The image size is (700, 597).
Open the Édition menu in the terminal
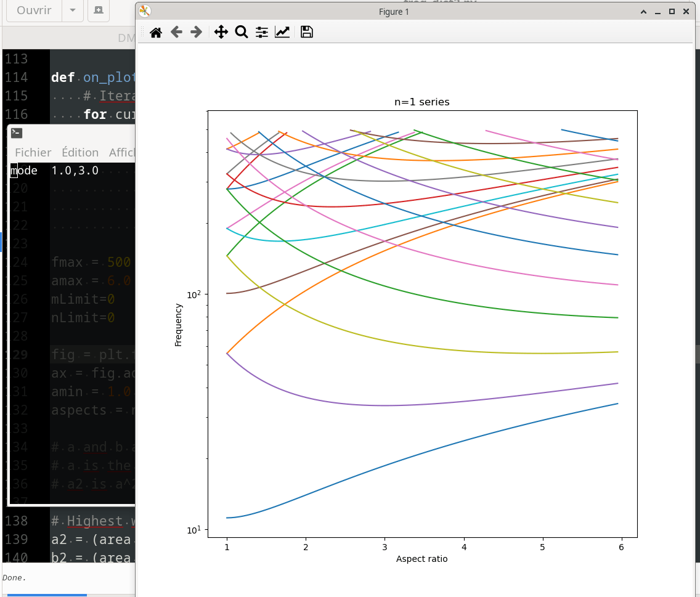[x=80, y=152]
